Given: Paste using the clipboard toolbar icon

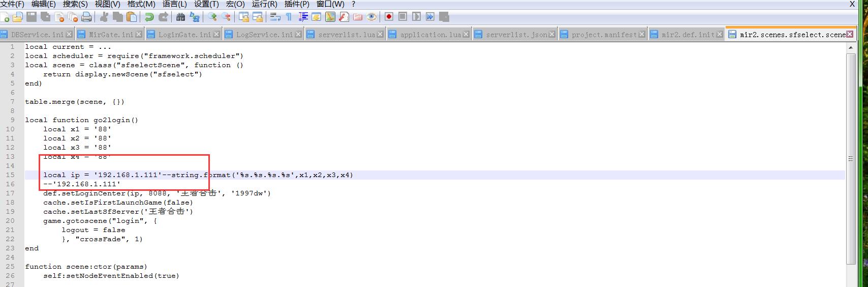Looking at the screenshot, I should click(132, 17).
